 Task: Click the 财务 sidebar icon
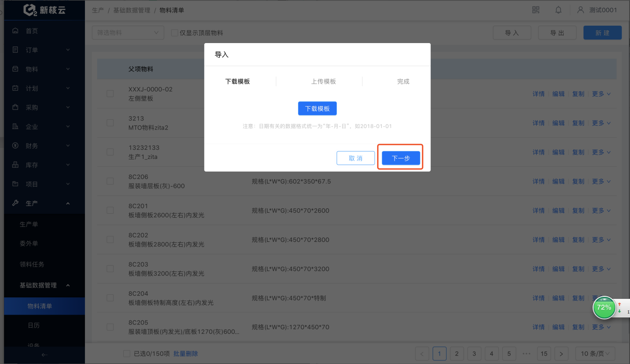point(15,145)
